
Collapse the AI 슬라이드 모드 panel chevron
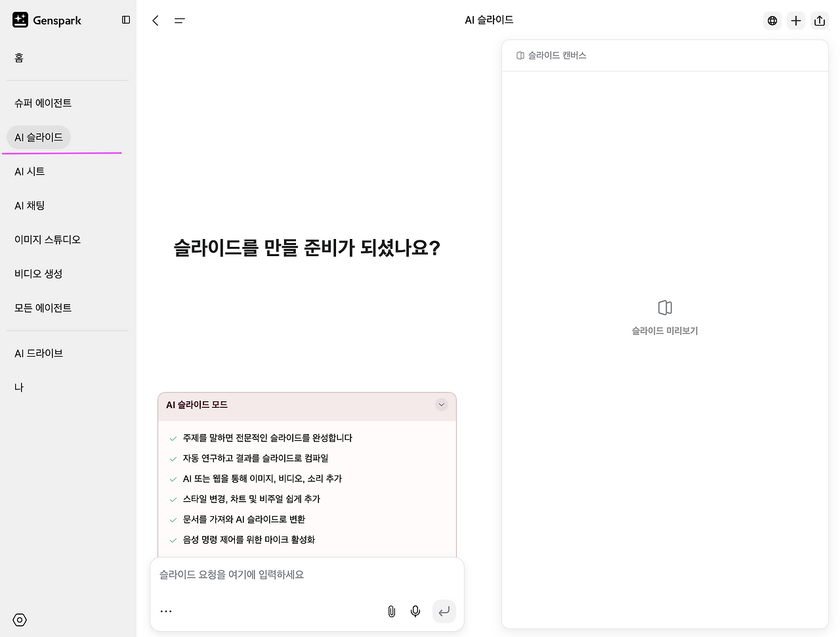(441, 405)
